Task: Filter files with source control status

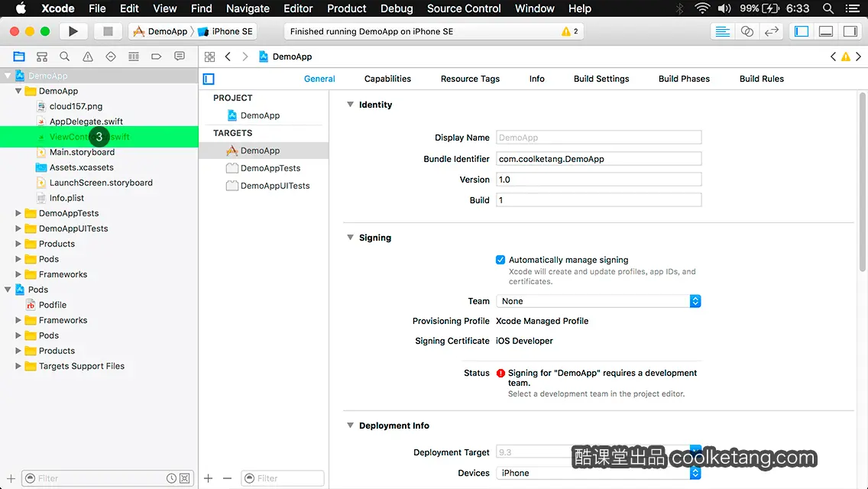Action: tap(185, 478)
